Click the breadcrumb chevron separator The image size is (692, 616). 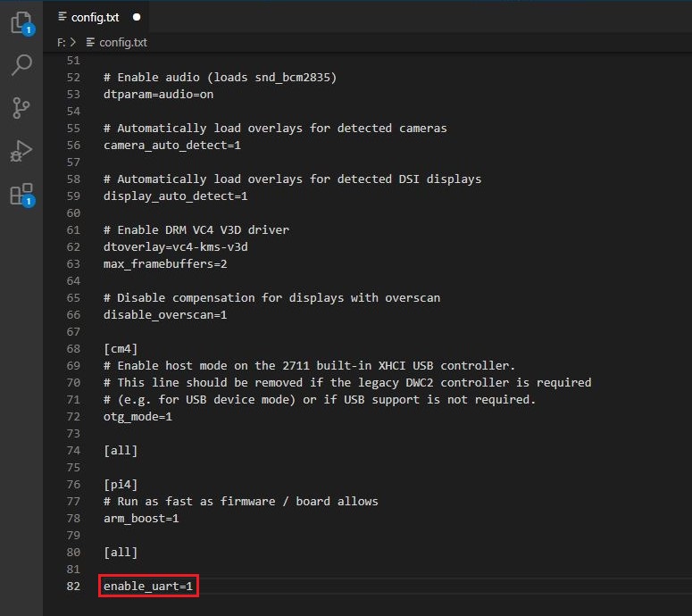pyautogui.click(x=73, y=42)
